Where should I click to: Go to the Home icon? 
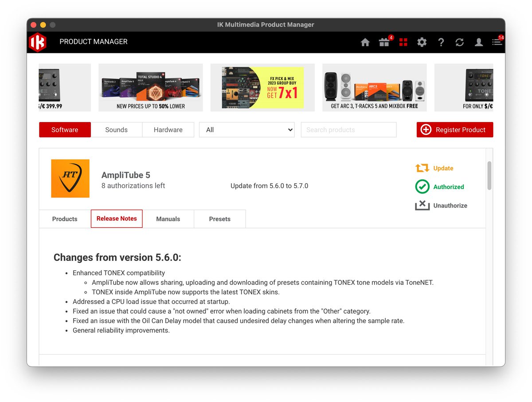tap(365, 42)
